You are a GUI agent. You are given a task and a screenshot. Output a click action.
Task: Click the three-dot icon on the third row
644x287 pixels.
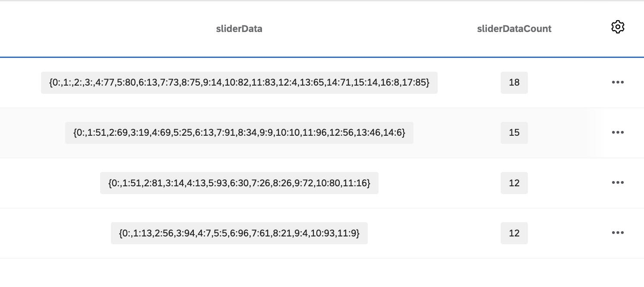(x=618, y=183)
